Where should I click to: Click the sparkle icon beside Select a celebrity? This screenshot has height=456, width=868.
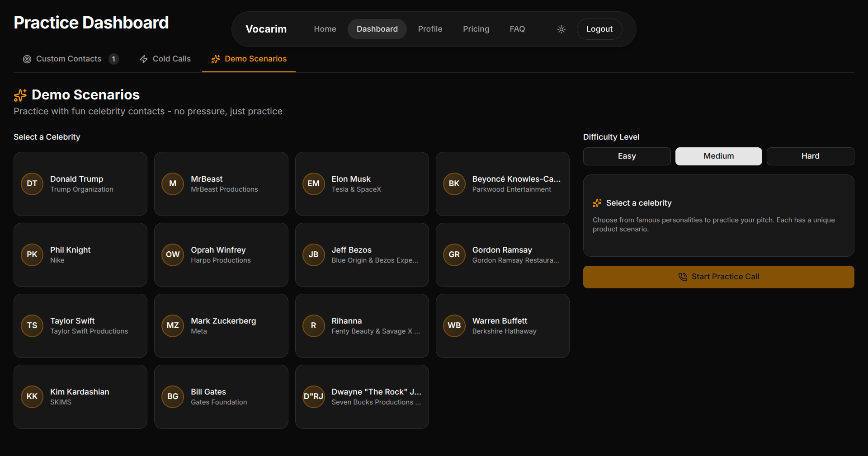click(x=597, y=203)
